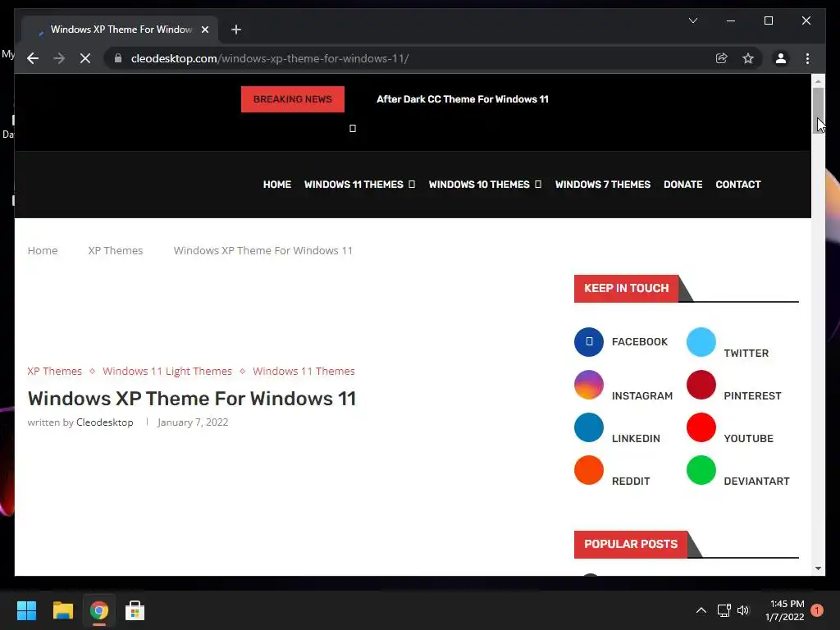Image resolution: width=840 pixels, height=630 pixels.
Task: Go back to the previous page
Action: click(x=33, y=58)
